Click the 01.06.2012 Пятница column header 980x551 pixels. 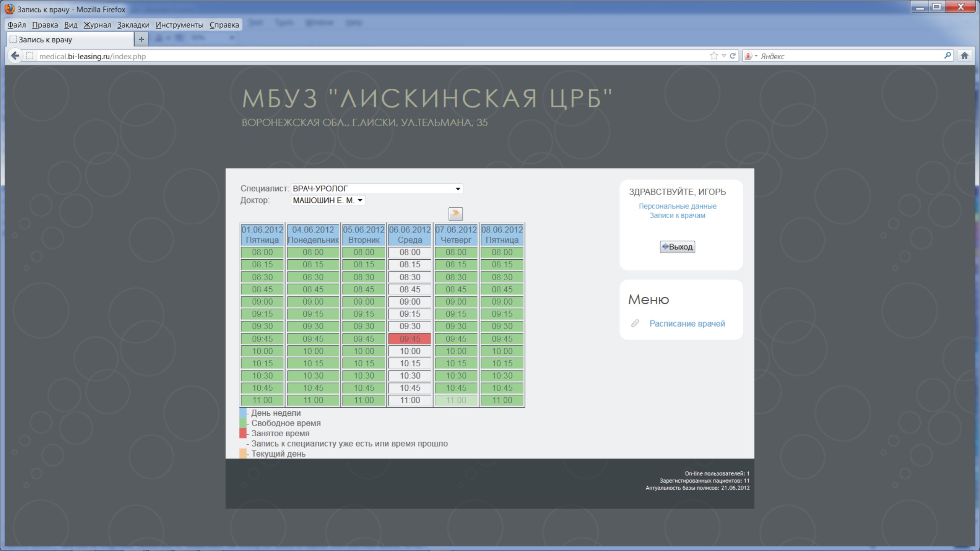click(262, 235)
